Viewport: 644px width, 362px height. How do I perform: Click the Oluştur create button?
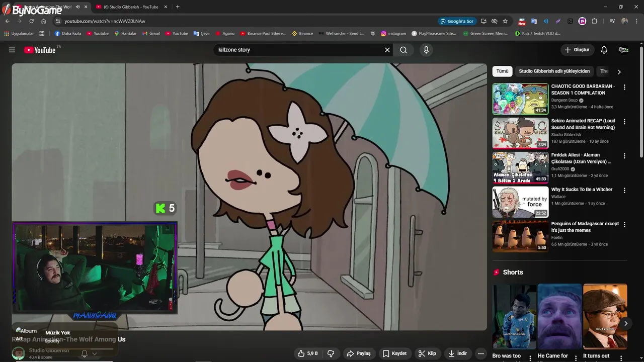click(x=577, y=50)
